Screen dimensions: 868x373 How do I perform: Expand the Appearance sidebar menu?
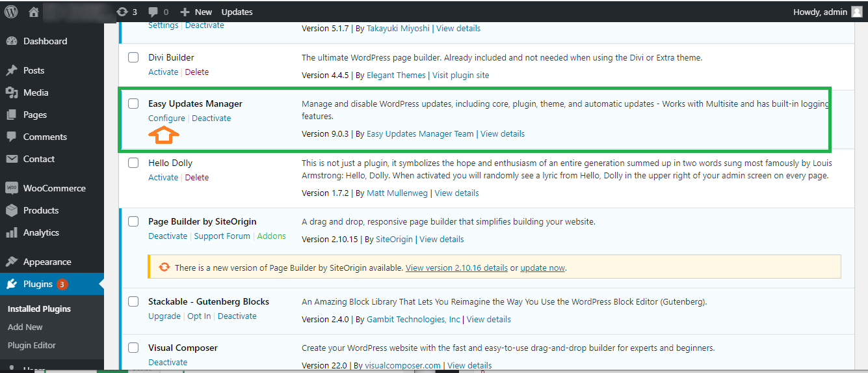coord(47,262)
